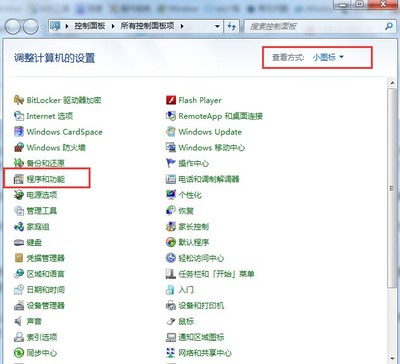Click the 设备和打印机 link

click(x=201, y=306)
